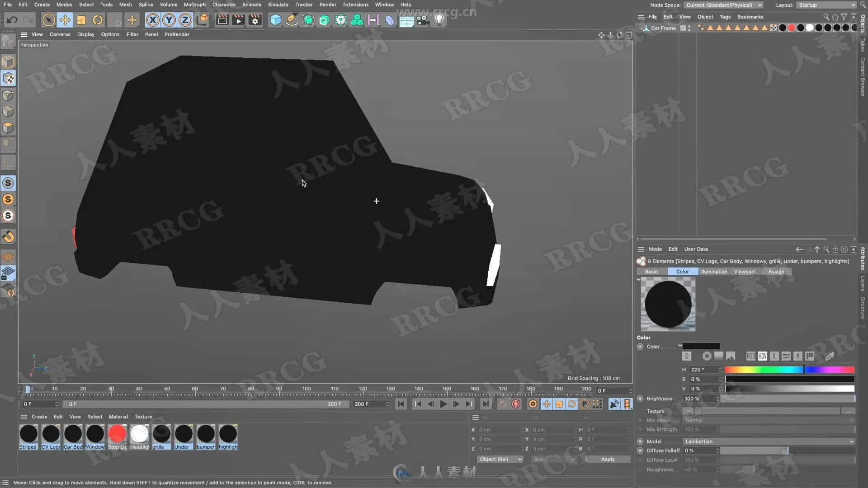This screenshot has width=868, height=488.
Task: Toggle the X axis lock
Action: tap(153, 20)
